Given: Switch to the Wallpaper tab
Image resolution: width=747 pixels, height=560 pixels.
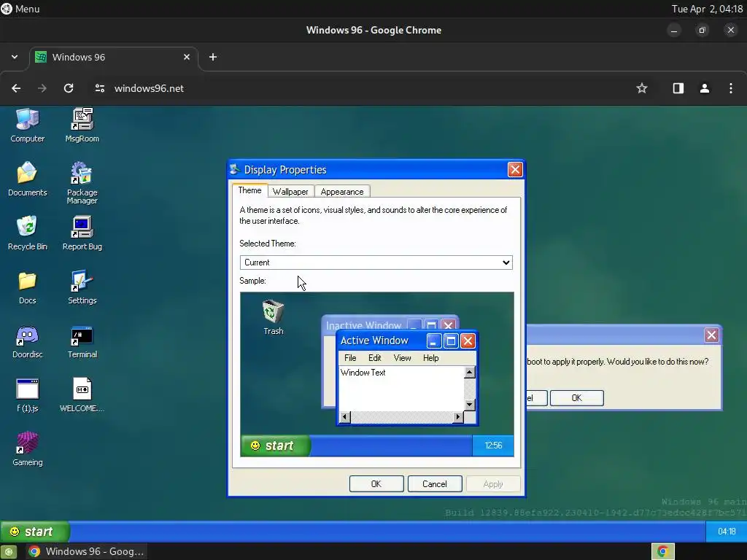Looking at the screenshot, I should [290, 192].
